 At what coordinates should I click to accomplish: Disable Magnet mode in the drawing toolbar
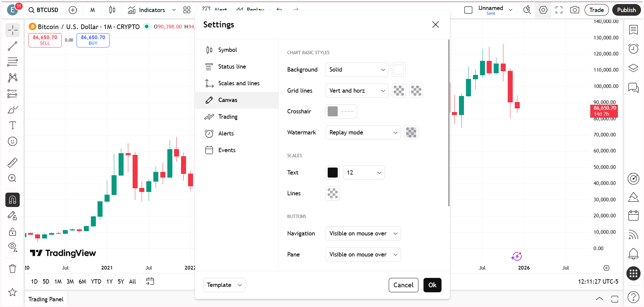click(x=12, y=200)
